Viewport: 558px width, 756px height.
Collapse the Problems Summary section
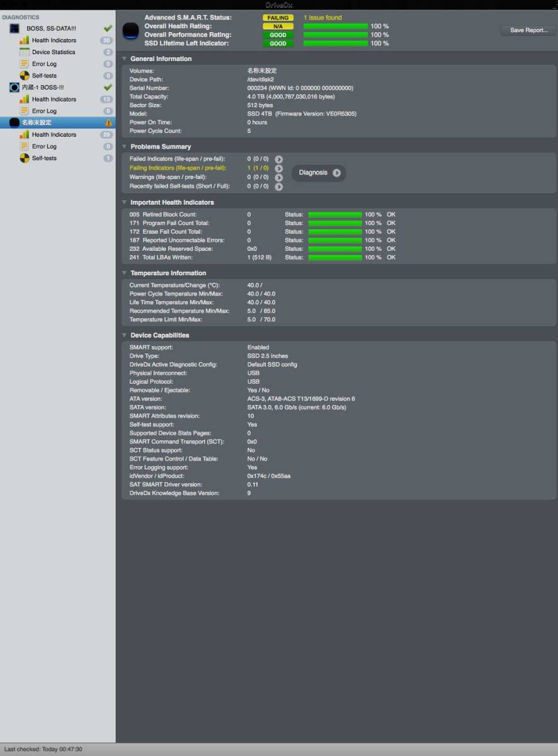coord(125,147)
